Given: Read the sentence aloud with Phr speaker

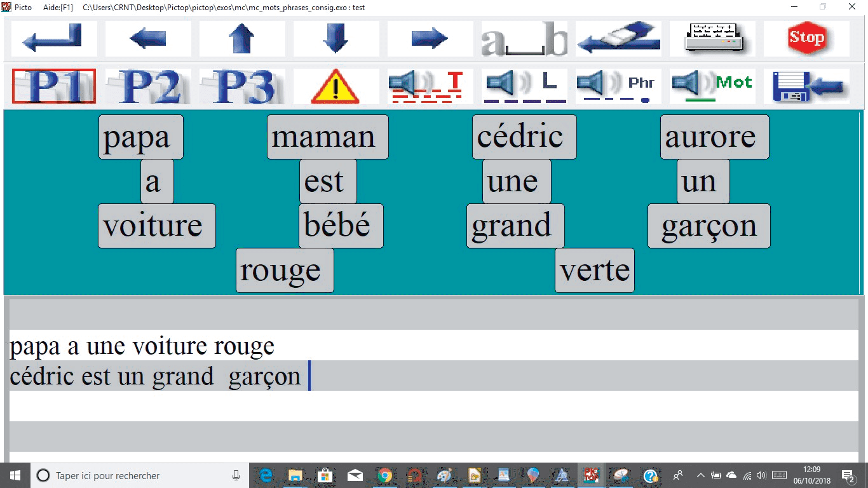Looking at the screenshot, I should coord(618,86).
